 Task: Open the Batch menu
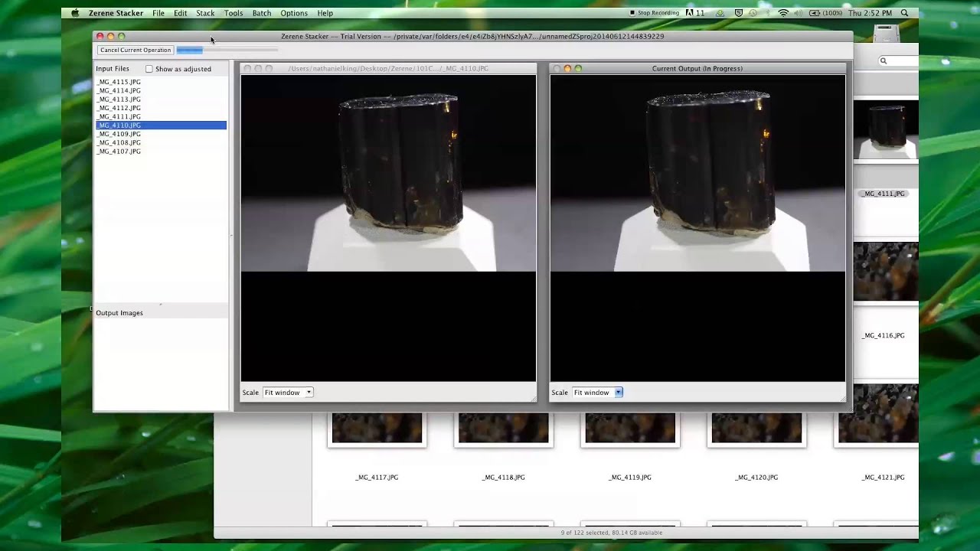coord(262,13)
